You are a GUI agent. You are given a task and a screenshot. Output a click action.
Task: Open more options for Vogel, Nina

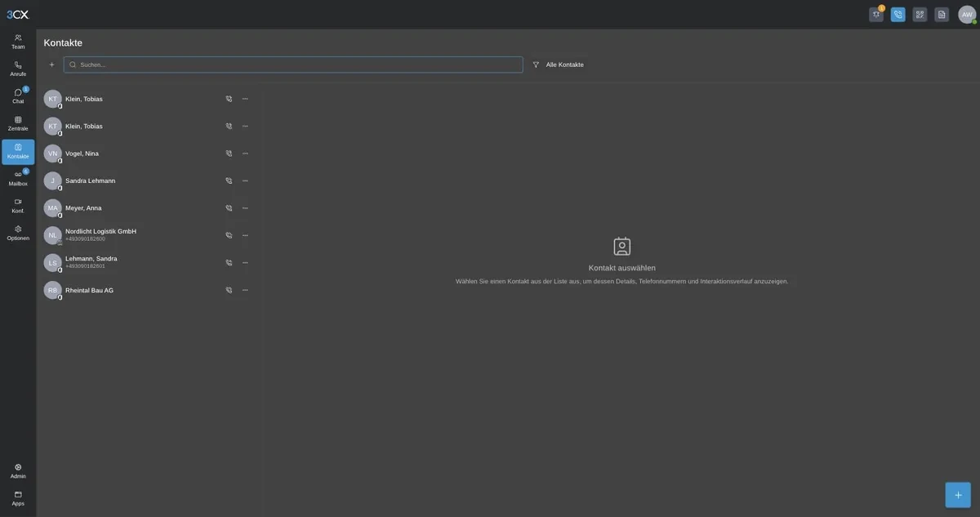click(x=245, y=154)
